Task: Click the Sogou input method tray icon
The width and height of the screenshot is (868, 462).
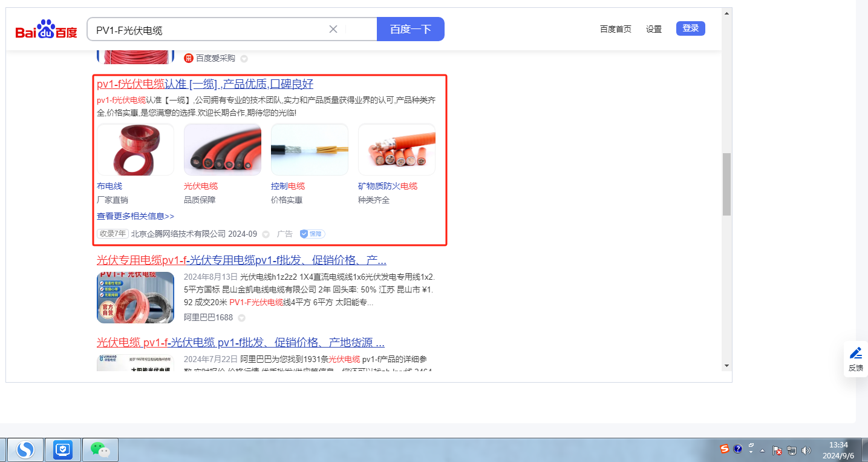Action: (x=725, y=449)
